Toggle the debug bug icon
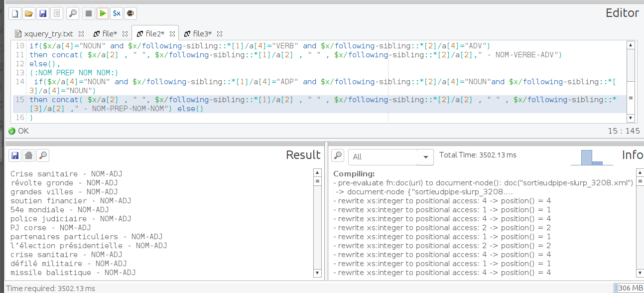 (x=130, y=13)
